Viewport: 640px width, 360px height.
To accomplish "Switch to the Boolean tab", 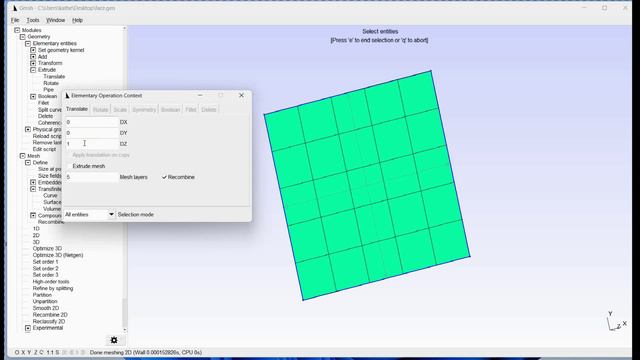I will 171,109.
